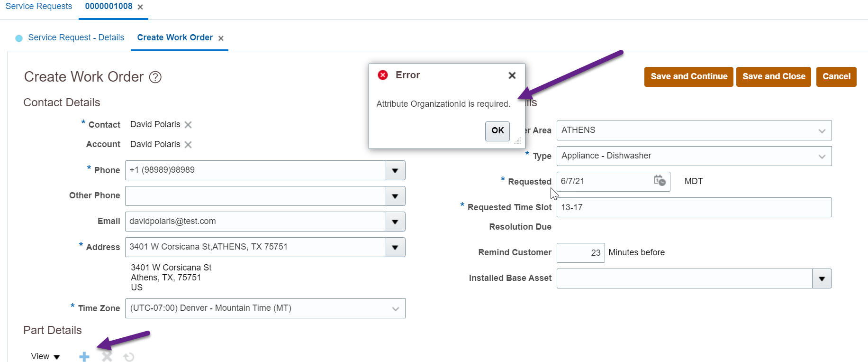Image resolution: width=868 pixels, height=362 pixels.
Task: Click Save and Continue button
Action: (x=689, y=77)
